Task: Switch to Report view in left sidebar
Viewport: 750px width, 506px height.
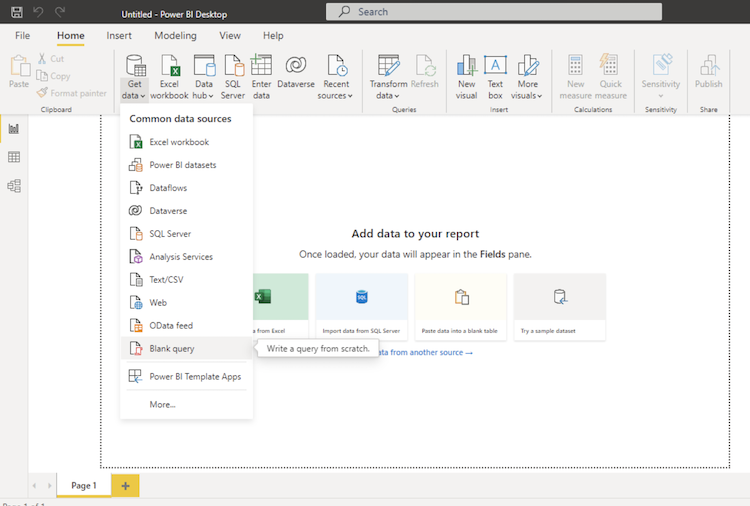Action: [x=14, y=129]
